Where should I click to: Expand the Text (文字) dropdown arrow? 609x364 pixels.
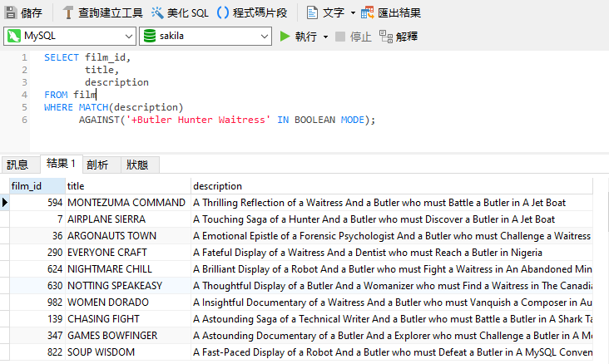coord(353,12)
